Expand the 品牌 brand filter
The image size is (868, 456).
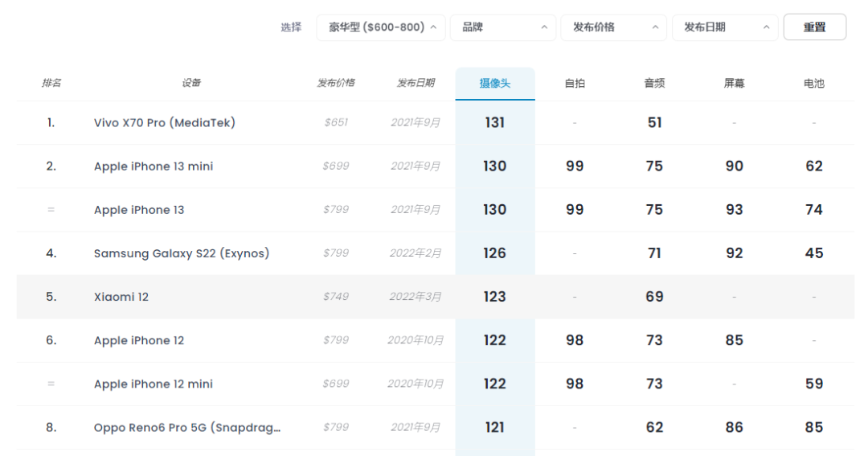(x=502, y=27)
